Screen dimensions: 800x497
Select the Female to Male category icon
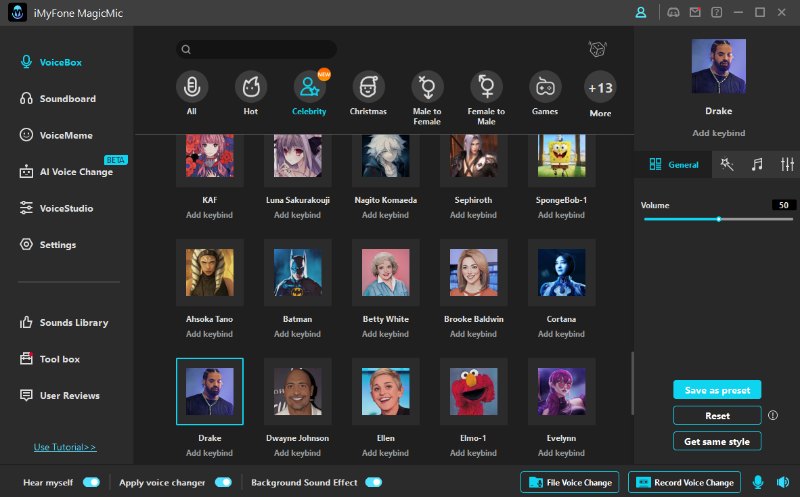pyautogui.click(x=486, y=87)
